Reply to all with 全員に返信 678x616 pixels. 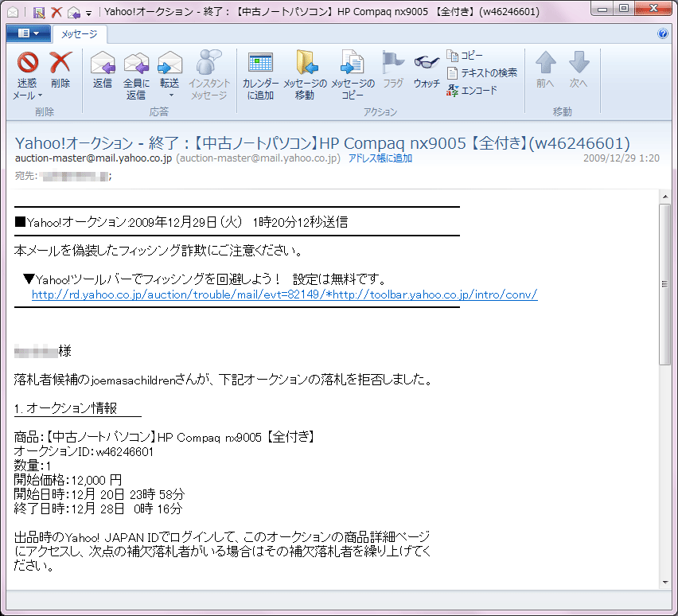click(136, 76)
